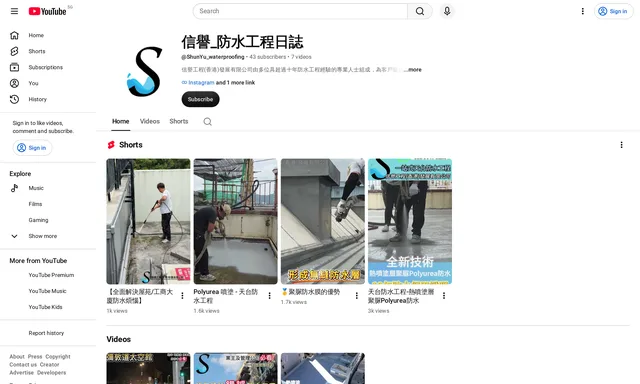The image size is (640, 384).
Task: Click the @ShunYu_waterproofing handle
Action: coord(213,57)
